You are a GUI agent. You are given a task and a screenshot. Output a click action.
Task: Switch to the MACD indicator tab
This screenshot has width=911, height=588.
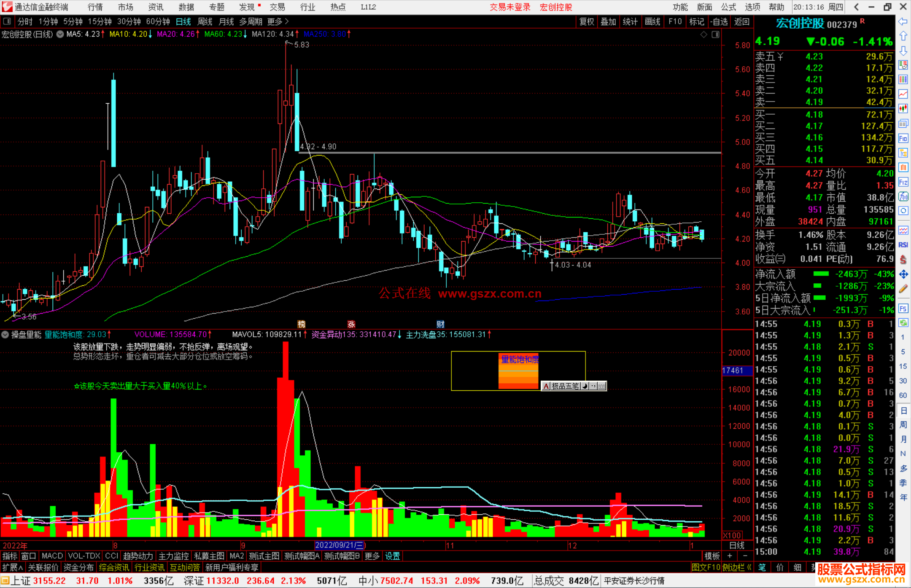click(52, 556)
